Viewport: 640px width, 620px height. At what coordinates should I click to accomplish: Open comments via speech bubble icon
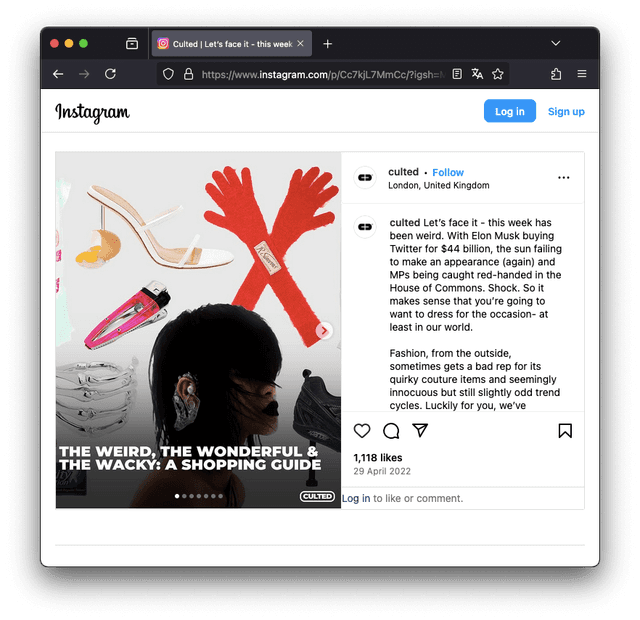pyautogui.click(x=391, y=431)
